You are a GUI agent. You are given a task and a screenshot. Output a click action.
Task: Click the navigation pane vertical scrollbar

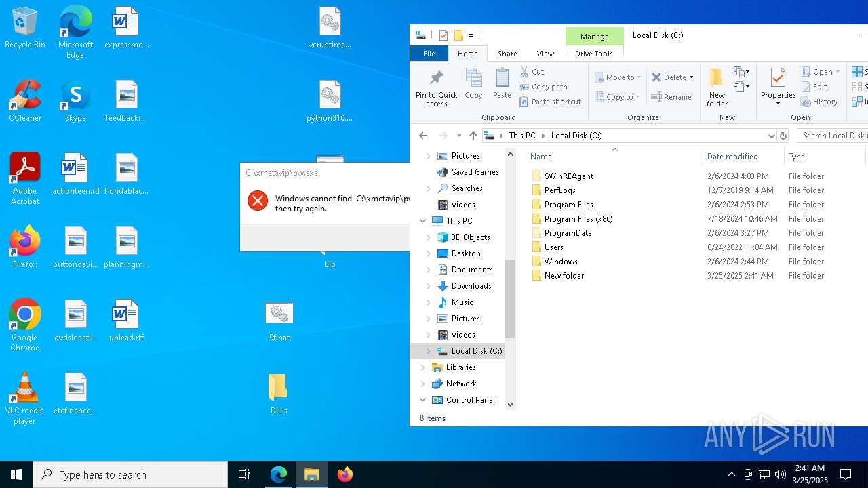(x=511, y=298)
